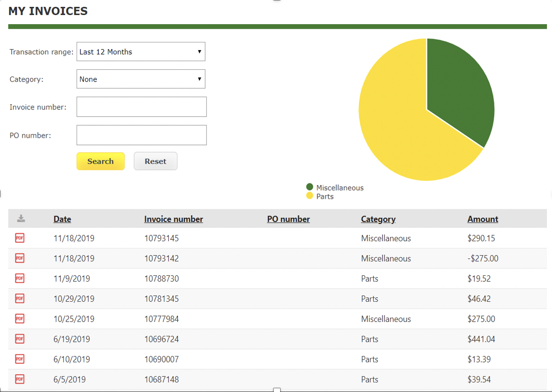
Task: Select amount $441.04
Action: point(481,339)
